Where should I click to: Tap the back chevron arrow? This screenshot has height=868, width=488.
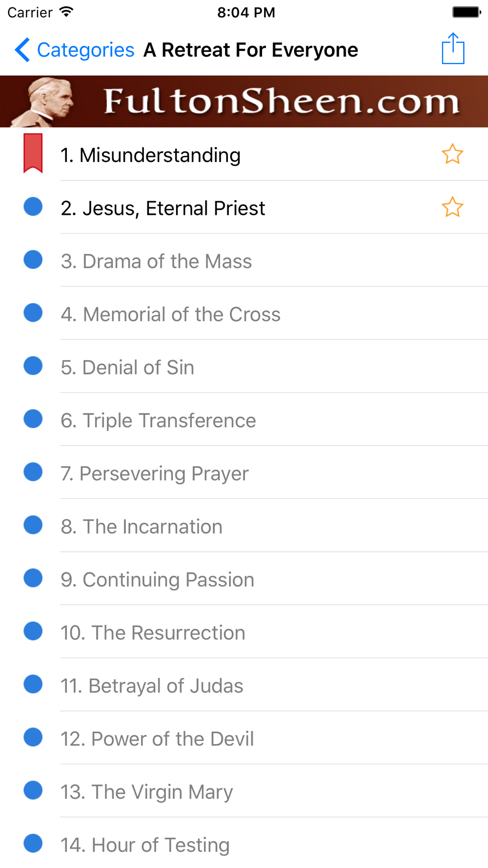point(22,50)
